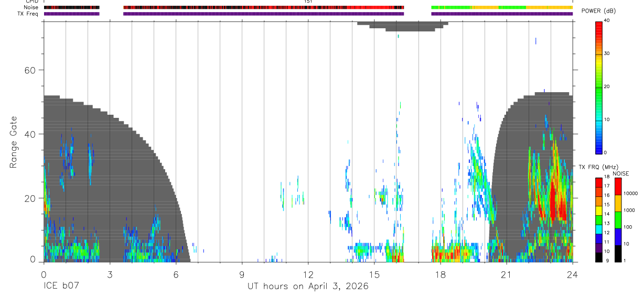Screen dimensions: 644x297
Task: Click the 21 tick on UT hours axis
Action: tap(507, 274)
